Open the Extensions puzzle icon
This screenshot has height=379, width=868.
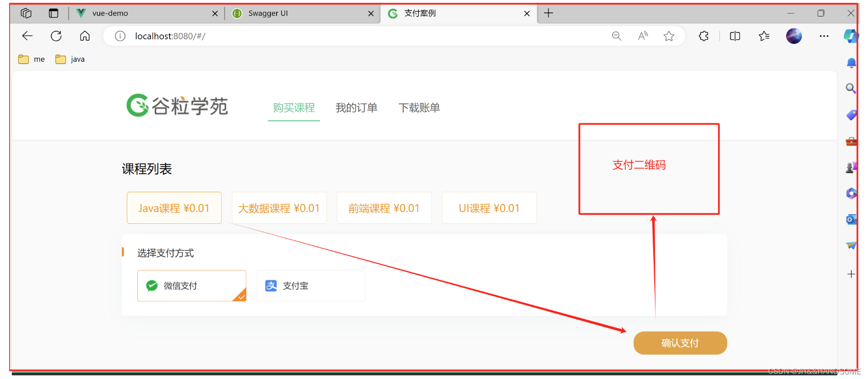(x=704, y=36)
